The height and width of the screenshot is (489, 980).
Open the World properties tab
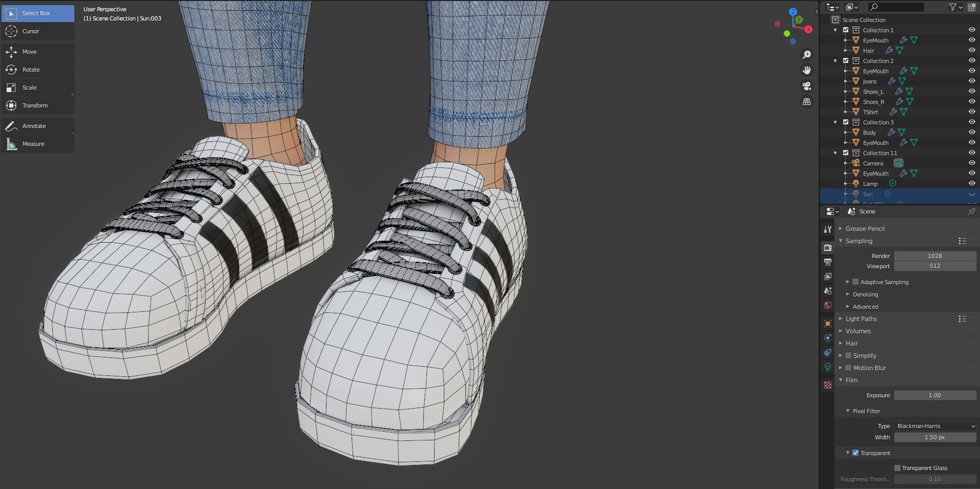point(827,305)
